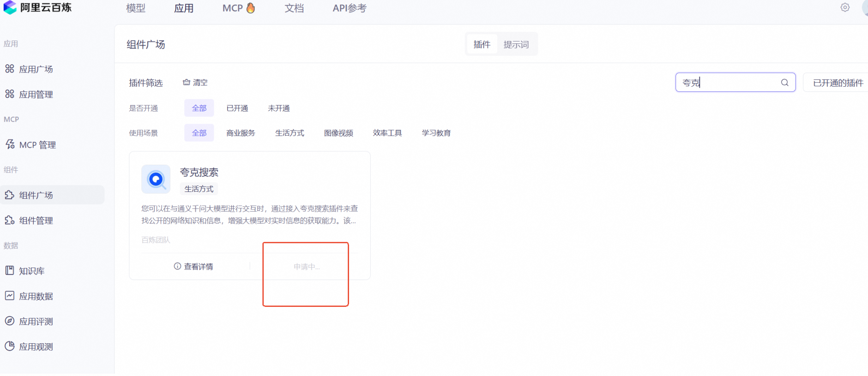Open 应用评测 in sidebar
868x376 pixels.
[x=36, y=322]
